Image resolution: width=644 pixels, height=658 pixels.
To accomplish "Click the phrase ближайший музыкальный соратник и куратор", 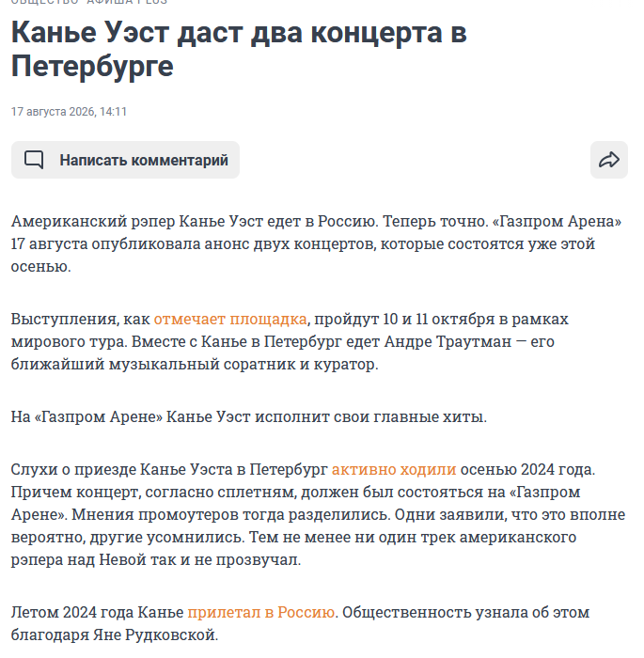I will click(x=195, y=365).
